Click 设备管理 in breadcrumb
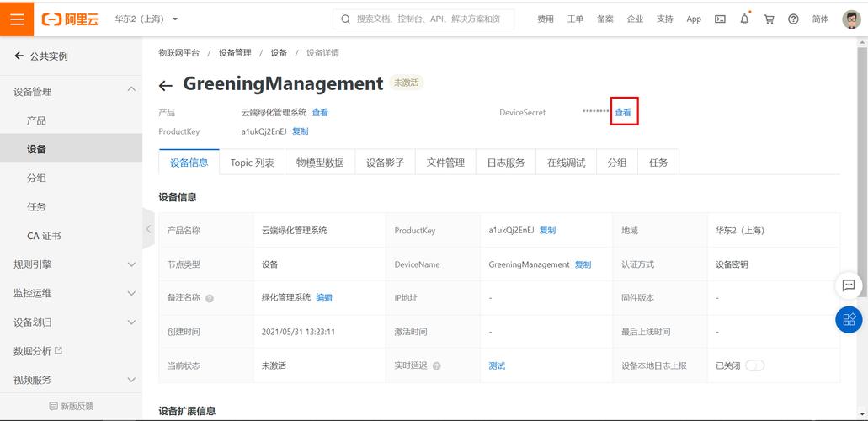This screenshot has width=868, height=421. (235, 52)
